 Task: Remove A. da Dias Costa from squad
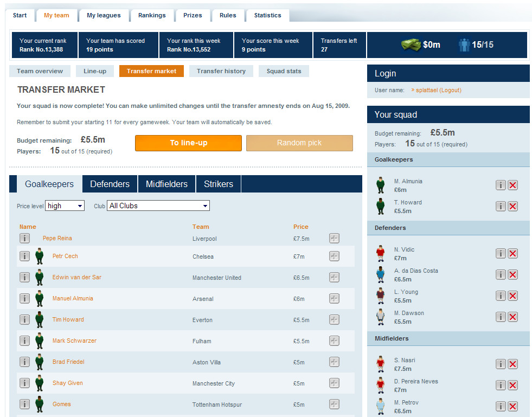coord(512,274)
